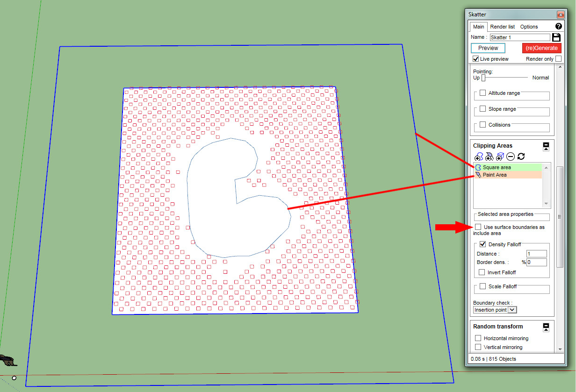Save the Skatter composition with floppy icon
This screenshot has width=576, height=392.
pos(556,37)
